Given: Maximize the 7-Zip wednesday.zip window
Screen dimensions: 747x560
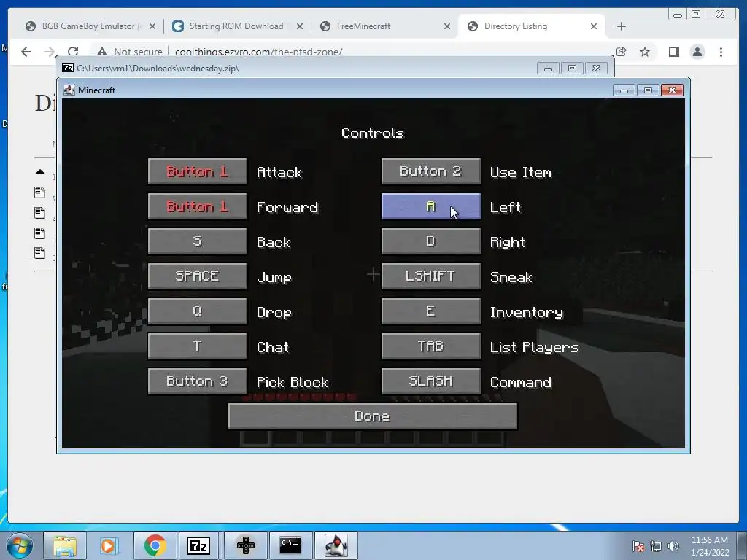Looking at the screenshot, I should [572, 68].
